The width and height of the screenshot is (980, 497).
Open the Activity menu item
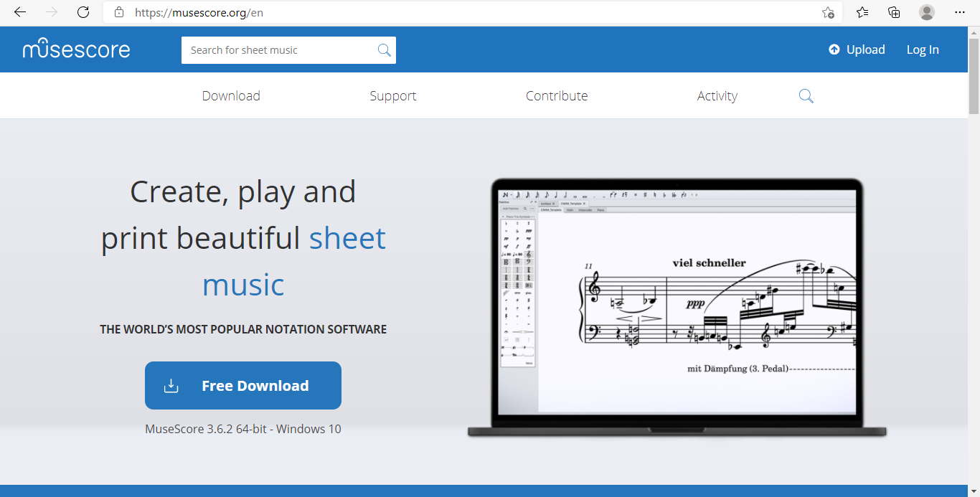717,96
